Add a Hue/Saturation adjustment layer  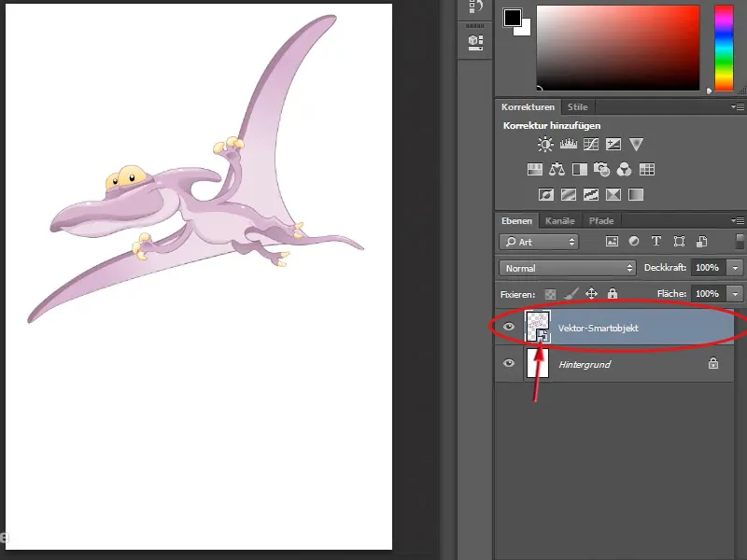click(x=534, y=170)
